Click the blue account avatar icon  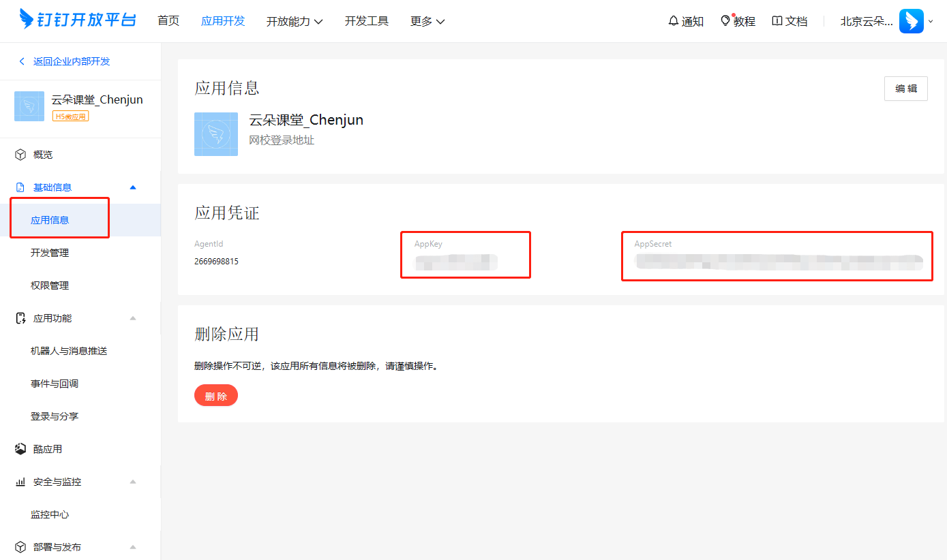pos(912,21)
